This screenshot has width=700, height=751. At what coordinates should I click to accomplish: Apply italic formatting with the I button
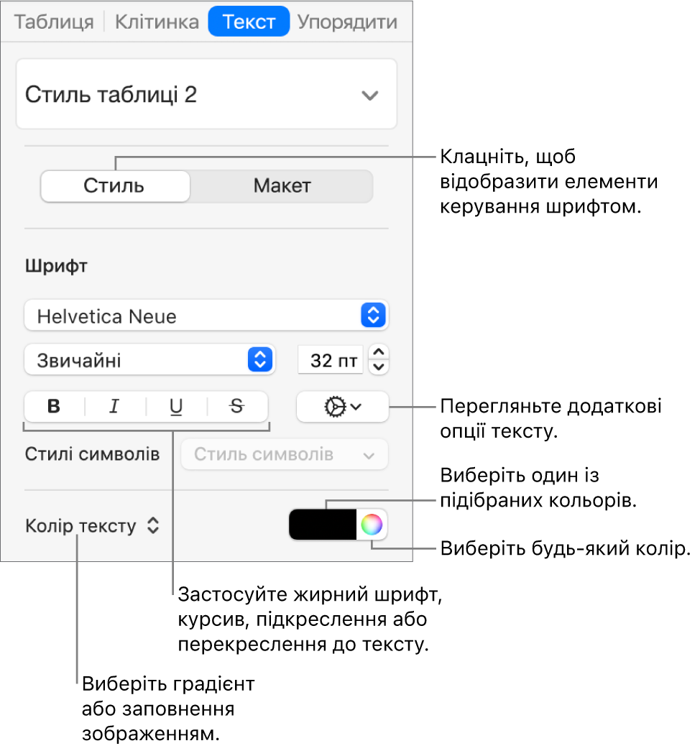tap(114, 406)
